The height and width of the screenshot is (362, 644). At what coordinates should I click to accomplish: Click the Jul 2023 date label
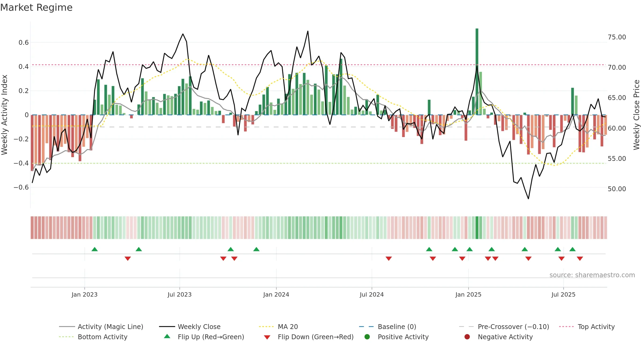[180, 294]
